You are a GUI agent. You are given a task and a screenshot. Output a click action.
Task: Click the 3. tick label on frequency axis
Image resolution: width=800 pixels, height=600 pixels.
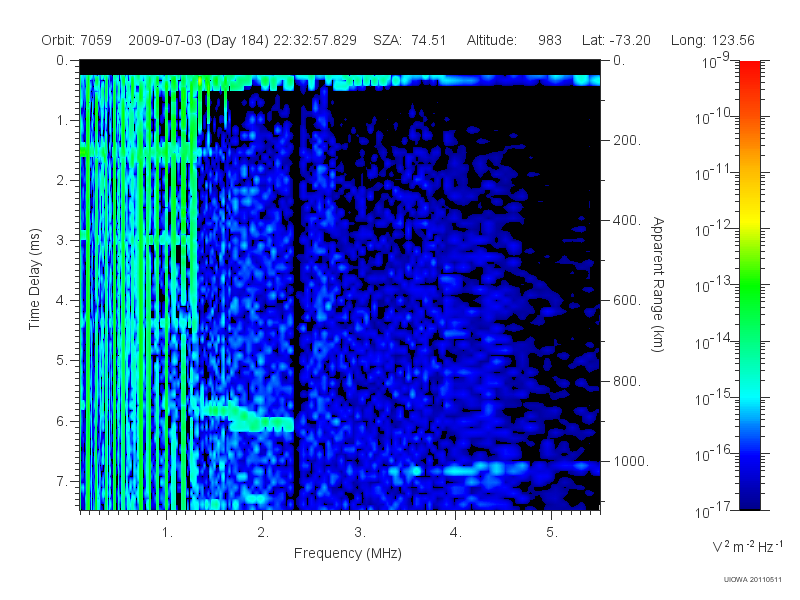360,533
